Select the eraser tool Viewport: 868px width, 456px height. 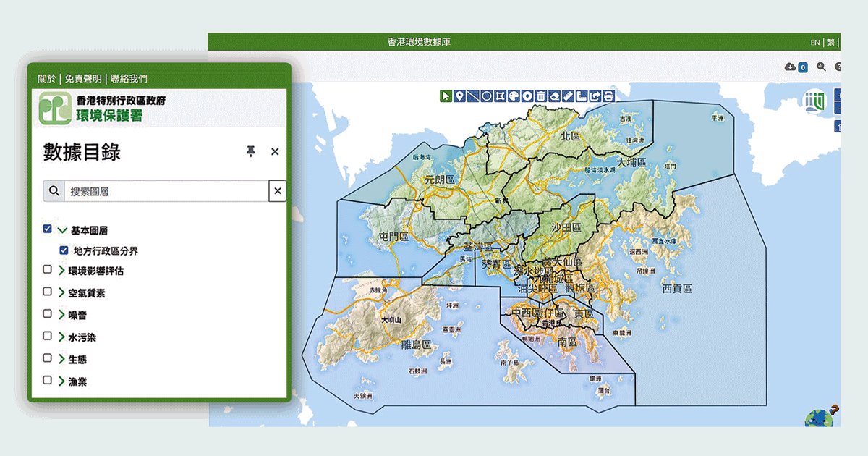click(x=554, y=96)
